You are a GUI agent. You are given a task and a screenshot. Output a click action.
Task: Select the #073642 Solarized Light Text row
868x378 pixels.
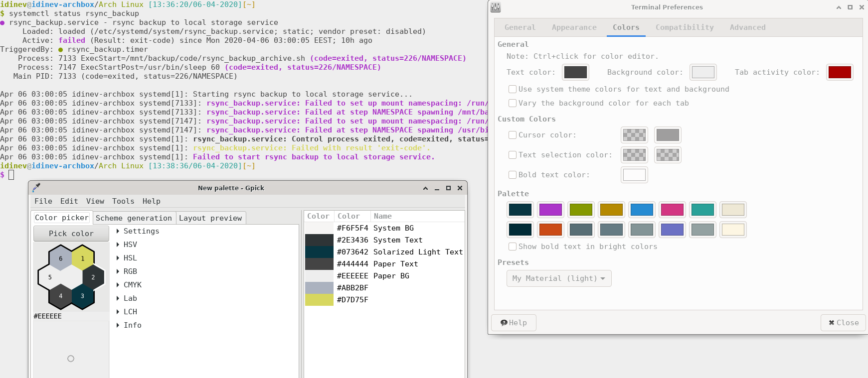coord(384,252)
